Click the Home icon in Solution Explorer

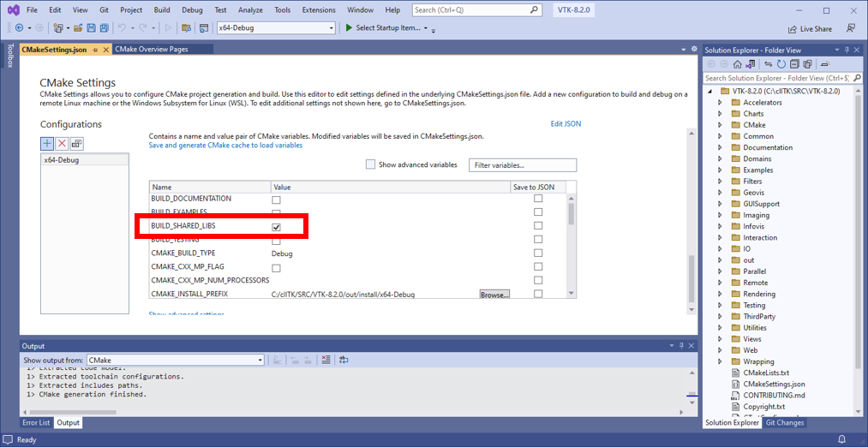tap(738, 64)
